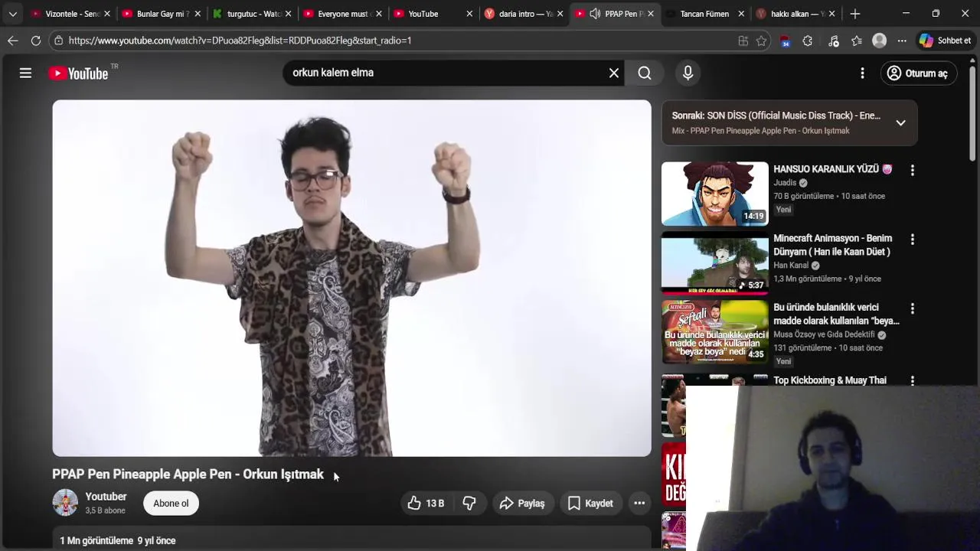Open Copilot Sohbet et button
Image resolution: width=980 pixels, height=551 pixels.
coord(946,41)
